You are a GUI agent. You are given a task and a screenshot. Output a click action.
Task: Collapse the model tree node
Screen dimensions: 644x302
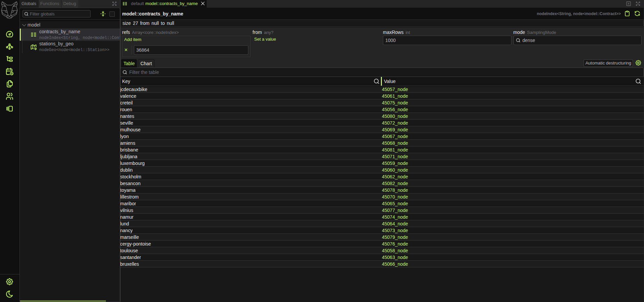(24, 25)
